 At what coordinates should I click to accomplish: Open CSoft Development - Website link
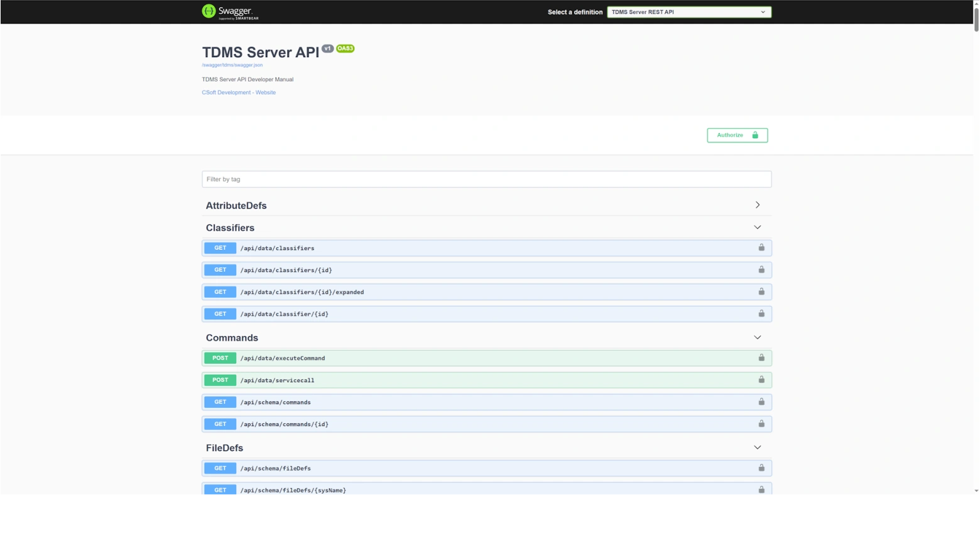pos(239,92)
